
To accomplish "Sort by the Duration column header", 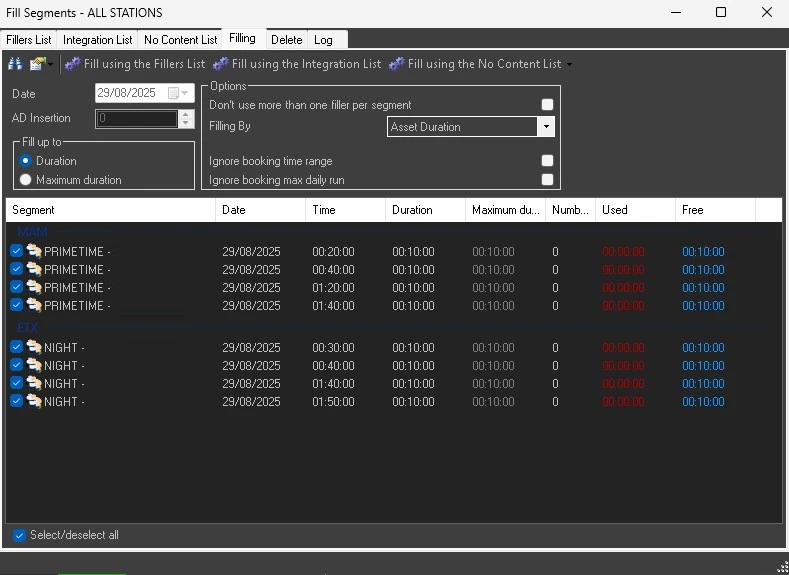I will 412,210.
